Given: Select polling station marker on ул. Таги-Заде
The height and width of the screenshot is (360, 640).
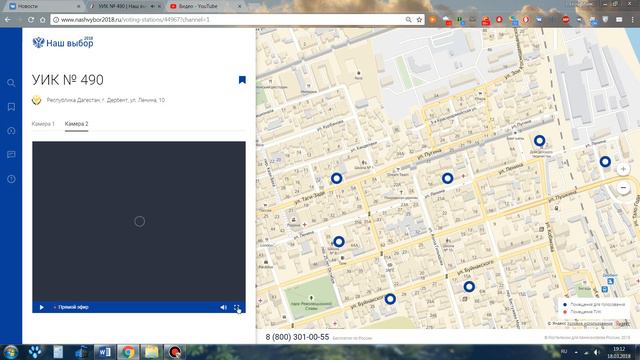Looking at the screenshot, I should (336, 178).
